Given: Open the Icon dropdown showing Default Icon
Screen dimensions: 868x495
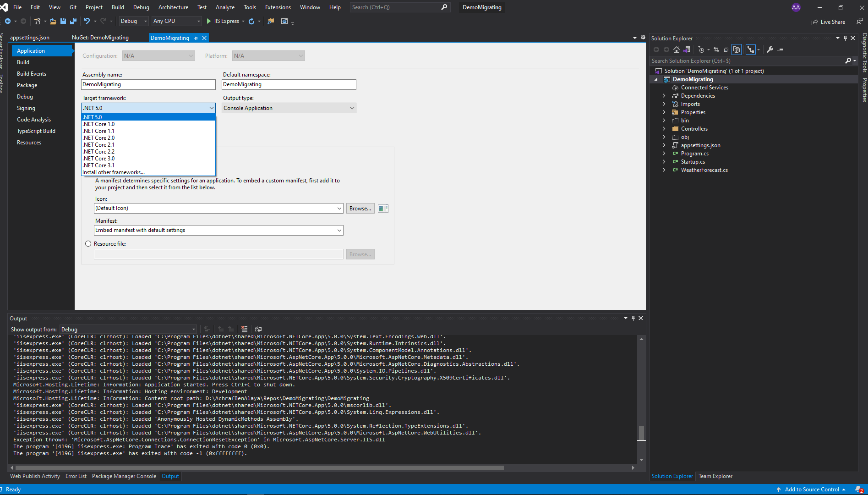Looking at the screenshot, I should click(x=218, y=208).
